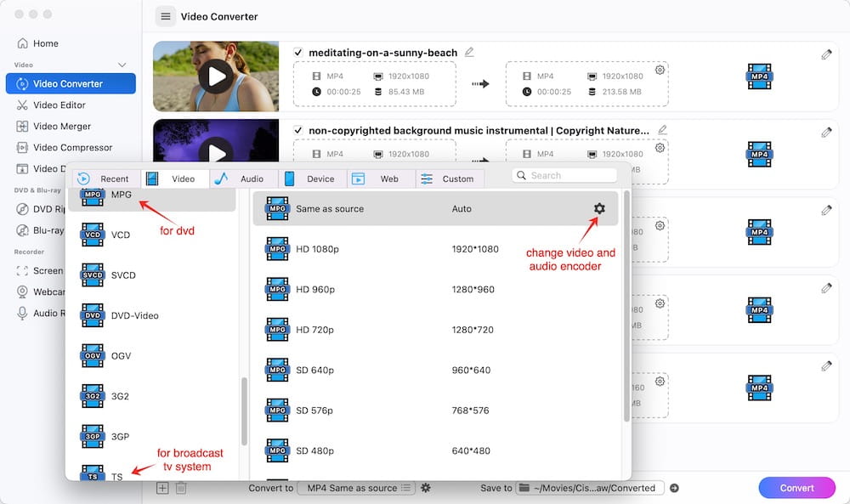The image size is (850, 504).
Task: Open conversion settings gear next to Convert to
Action: coord(426,489)
